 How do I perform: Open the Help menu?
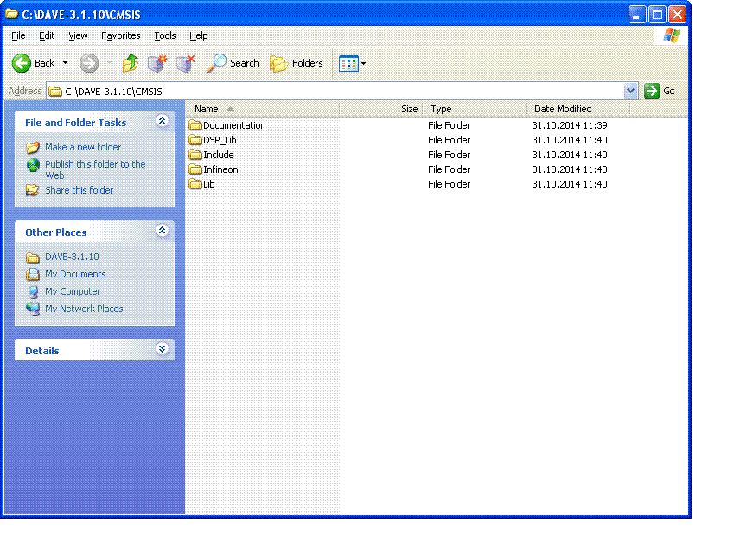pyautogui.click(x=199, y=35)
